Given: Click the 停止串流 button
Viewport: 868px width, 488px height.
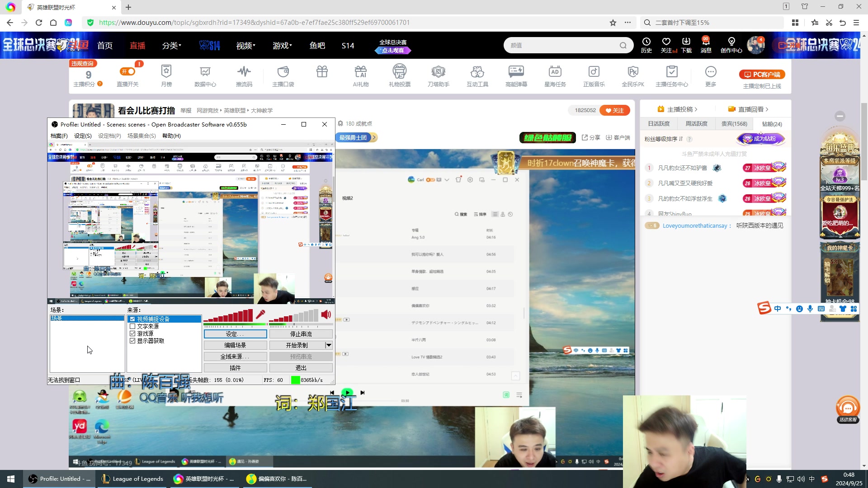Looking at the screenshot, I should [301, 334].
